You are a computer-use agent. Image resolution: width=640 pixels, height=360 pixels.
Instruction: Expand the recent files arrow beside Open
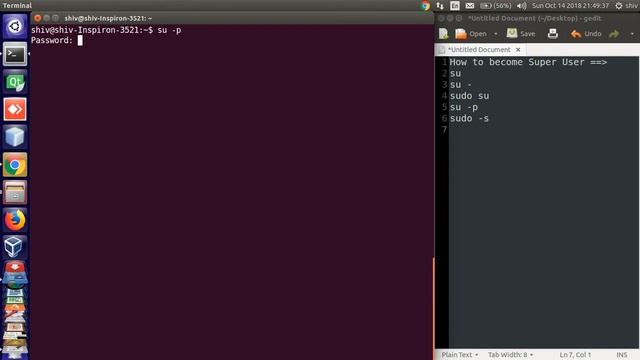[496, 34]
